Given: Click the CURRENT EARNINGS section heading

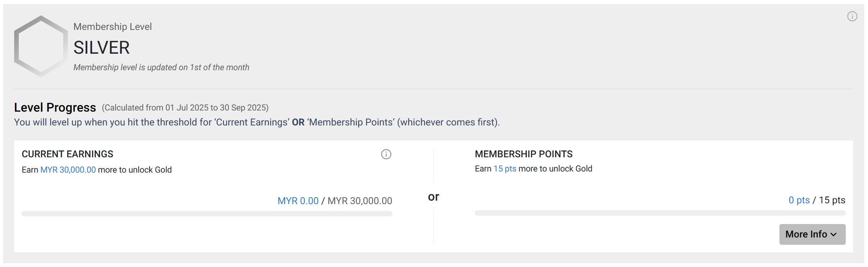Looking at the screenshot, I should [x=67, y=154].
